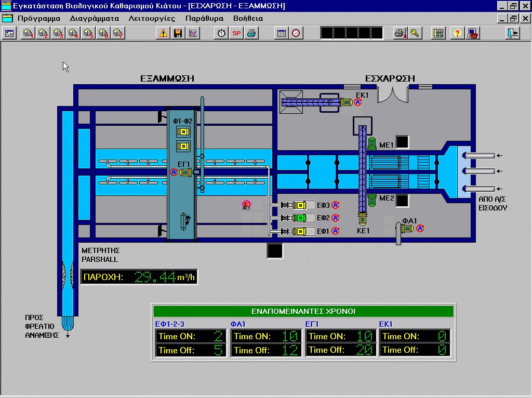
Task: Toggle the auto mode indicator beside ΕΦ3
Action: [336, 205]
